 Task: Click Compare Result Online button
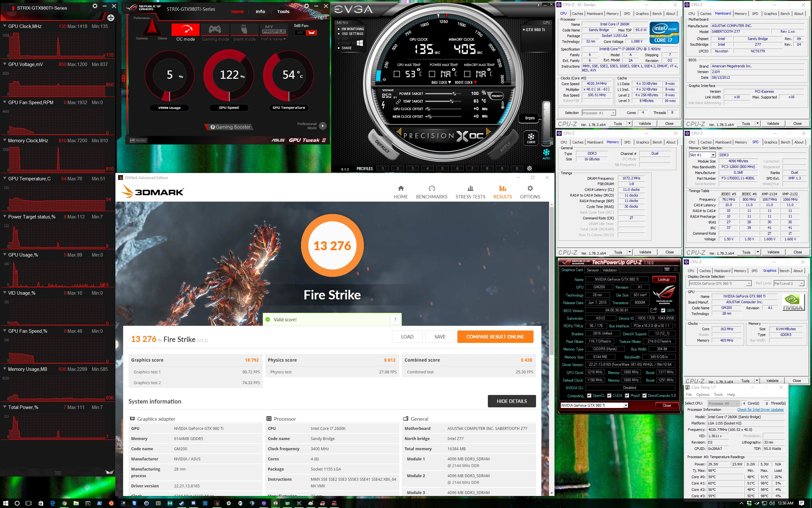coord(495,337)
